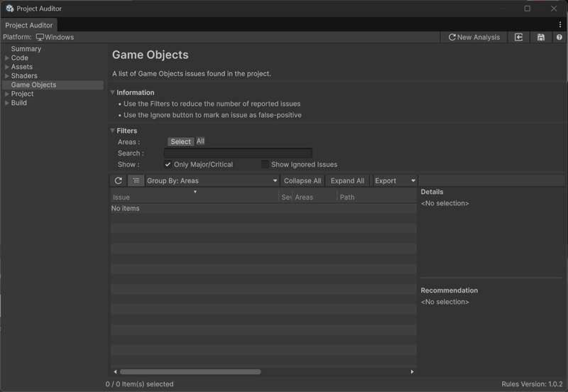Expand the Shaders tree arrow
The image size is (568, 392).
tap(7, 76)
